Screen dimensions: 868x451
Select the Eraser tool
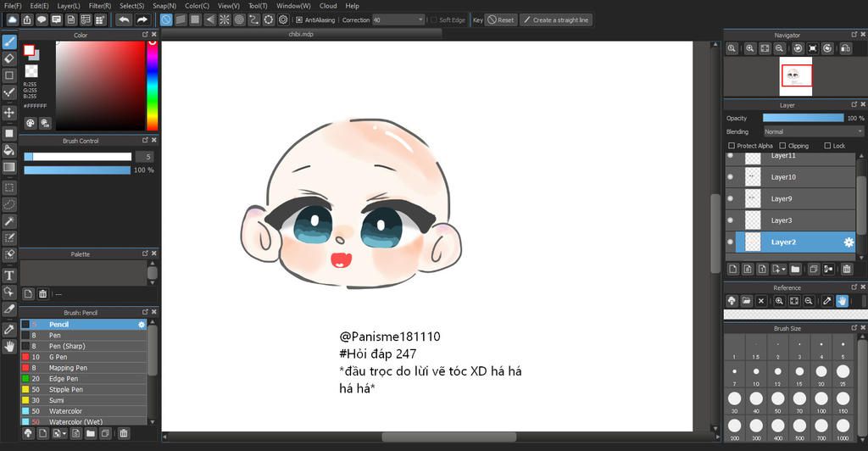(x=8, y=58)
